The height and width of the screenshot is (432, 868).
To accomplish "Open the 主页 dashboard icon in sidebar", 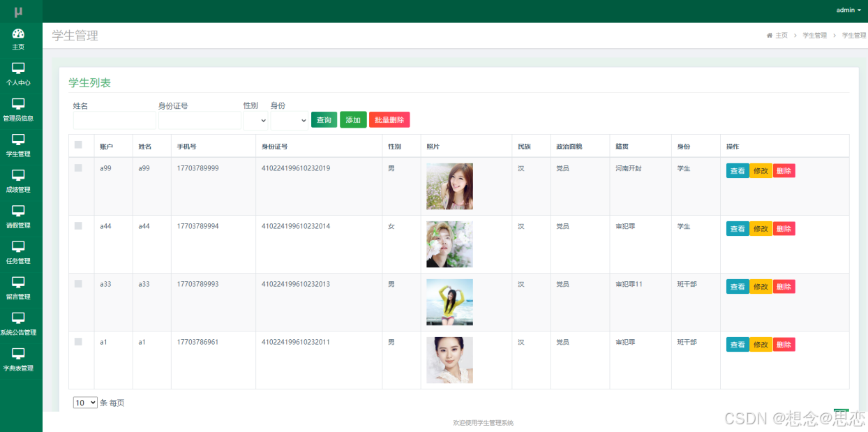I will [x=18, y=33].
